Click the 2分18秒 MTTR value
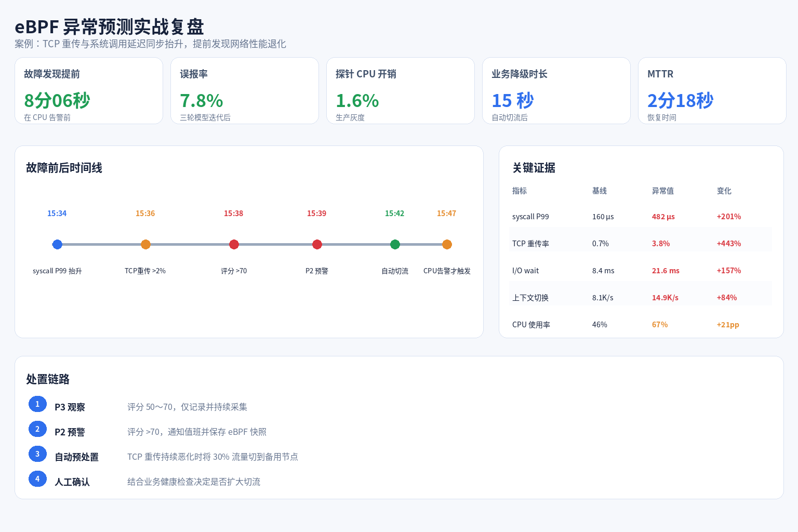Screen dimensions: 798x532 tap(681, 100)
